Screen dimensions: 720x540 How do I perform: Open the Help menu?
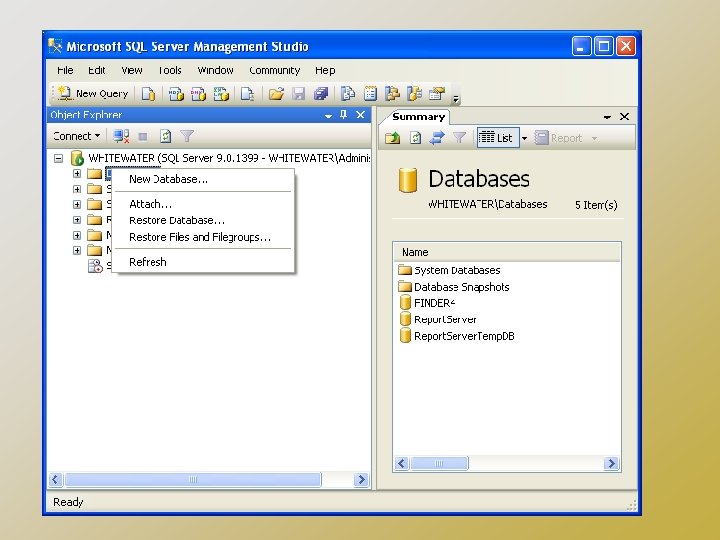(x=325, y=70)
